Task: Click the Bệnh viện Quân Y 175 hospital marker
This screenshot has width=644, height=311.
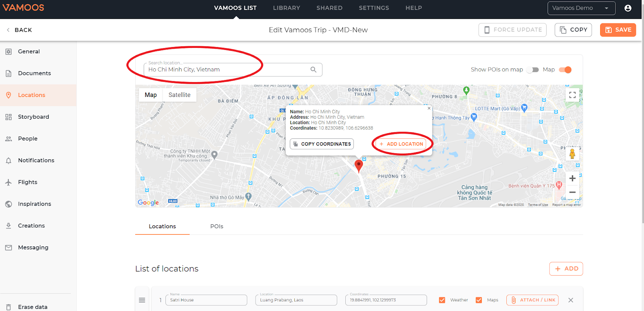Action: pos(559,185)
